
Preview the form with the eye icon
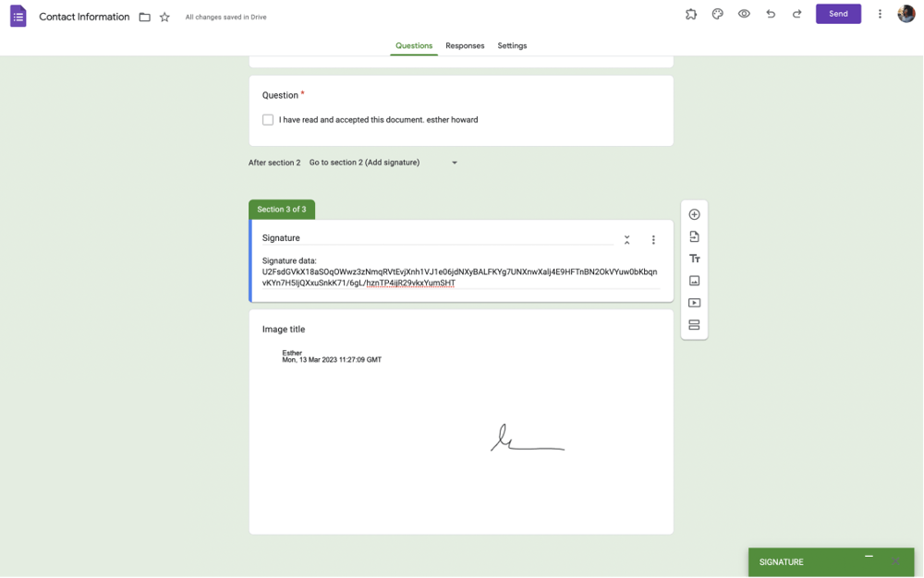(x=744, y=14)
